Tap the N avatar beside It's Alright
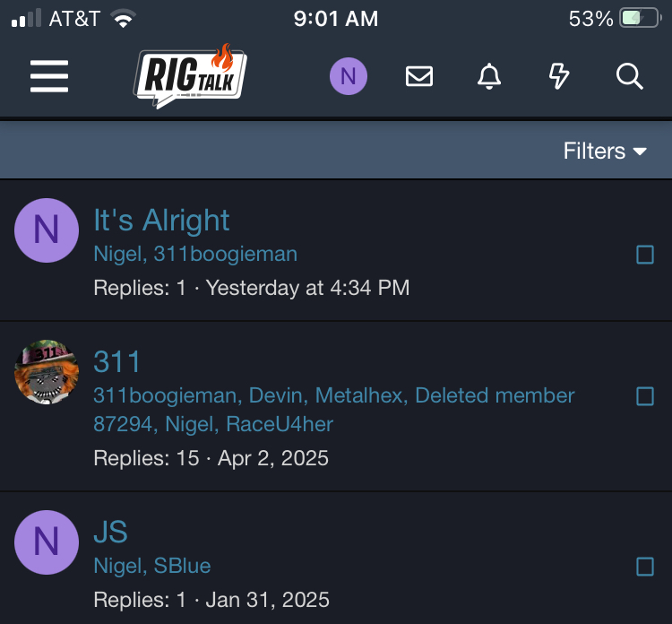 (x=47, y=230)
